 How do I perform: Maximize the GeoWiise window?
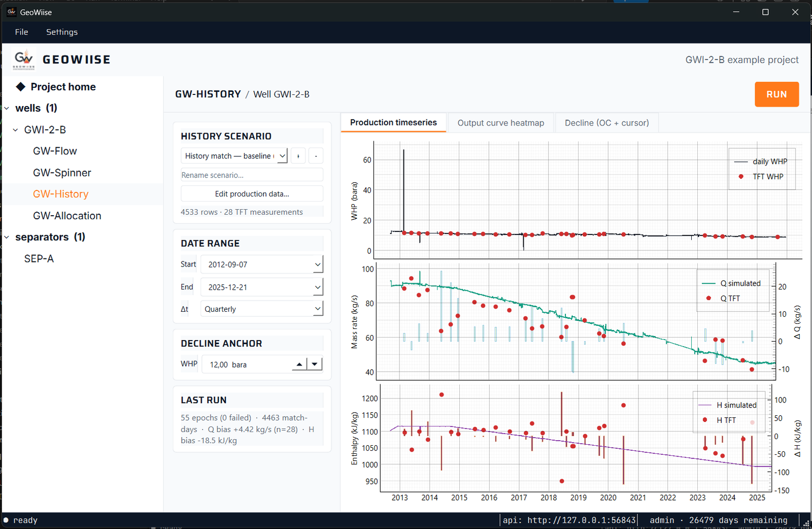765,12
